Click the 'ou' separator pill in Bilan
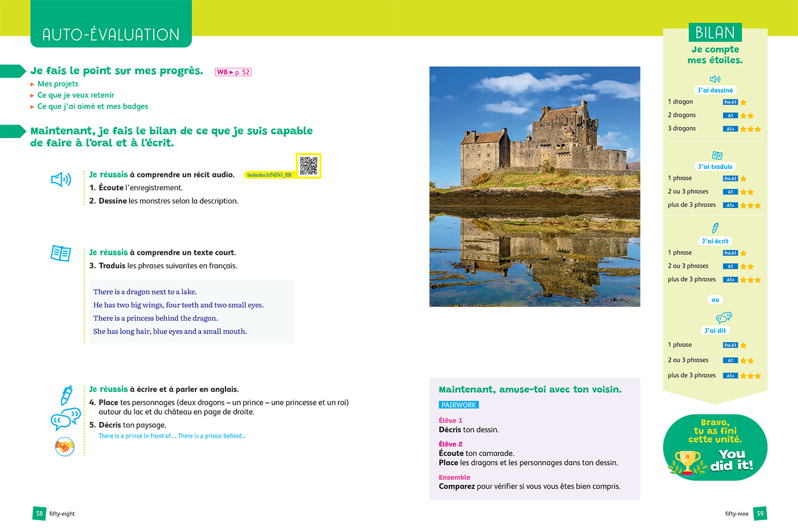798x532 pixels. point(715,300)
